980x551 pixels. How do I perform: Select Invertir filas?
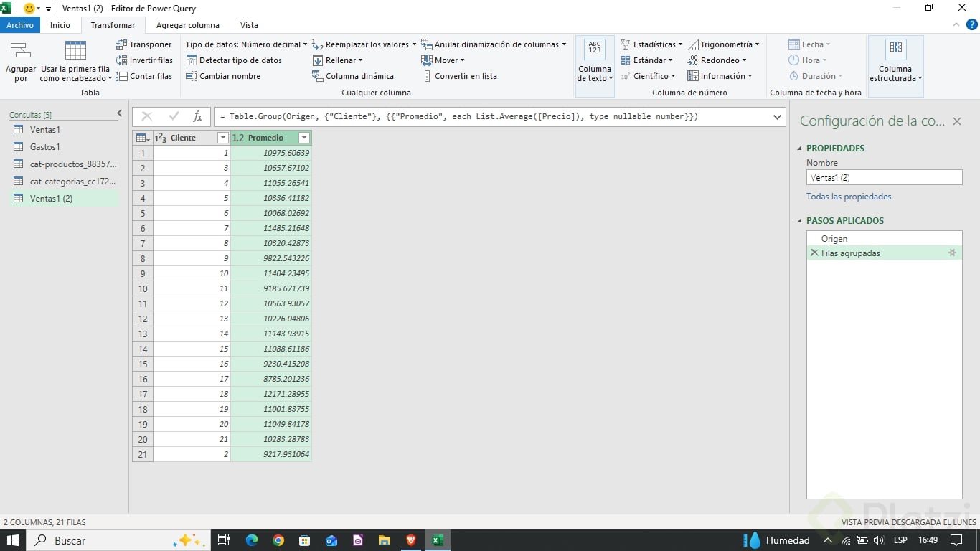144,60
